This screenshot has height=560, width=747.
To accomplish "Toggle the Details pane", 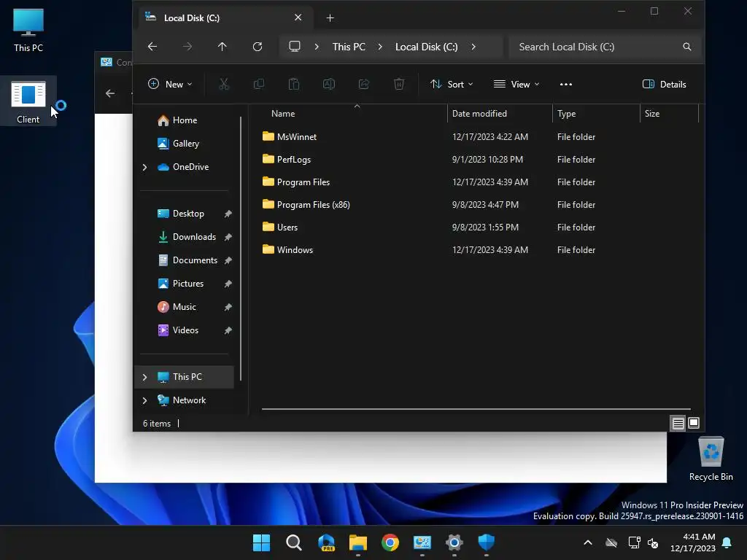I will [664, 85].
